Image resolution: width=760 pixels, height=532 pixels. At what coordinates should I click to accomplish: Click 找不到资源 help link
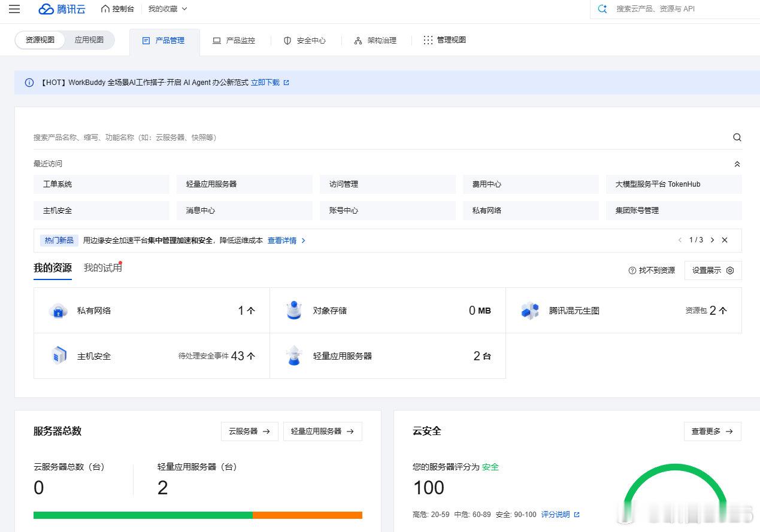point(652,270)
